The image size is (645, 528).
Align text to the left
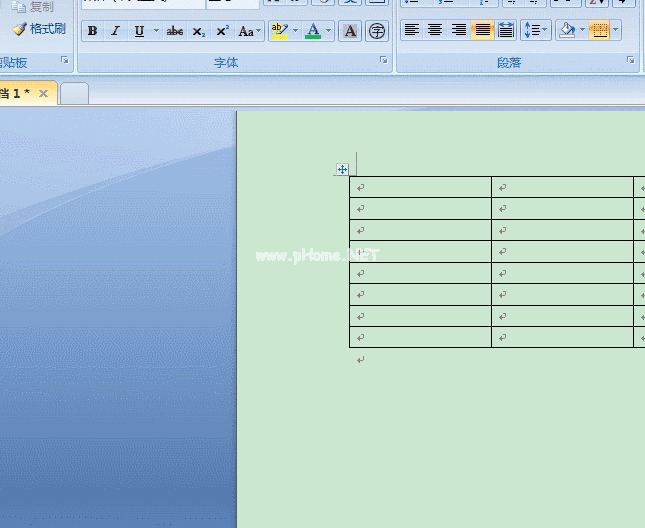411,30
